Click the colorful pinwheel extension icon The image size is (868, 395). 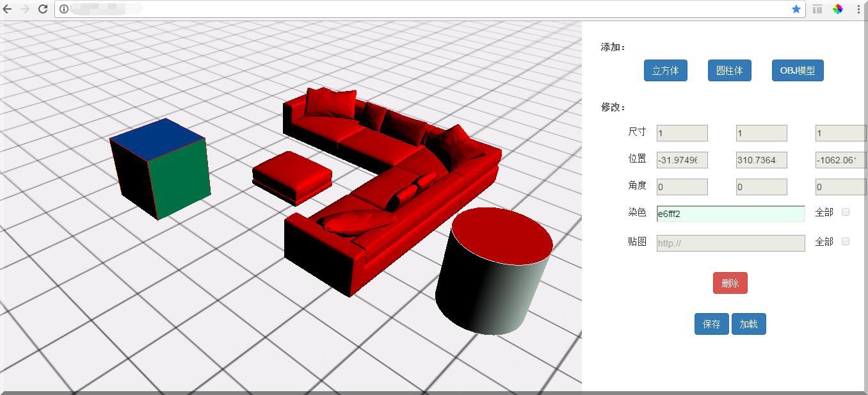click(838, 9)
